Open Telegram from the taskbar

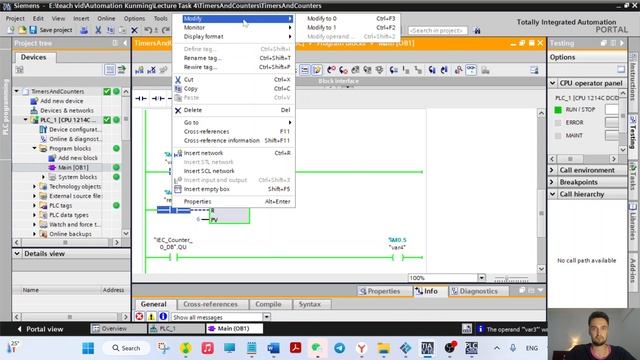click(339, 348)
